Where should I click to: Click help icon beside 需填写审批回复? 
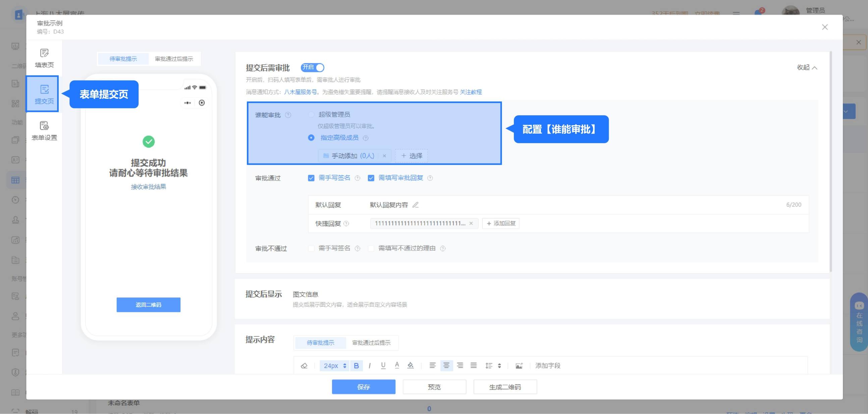pyautogui.click(x=430, y=178)
